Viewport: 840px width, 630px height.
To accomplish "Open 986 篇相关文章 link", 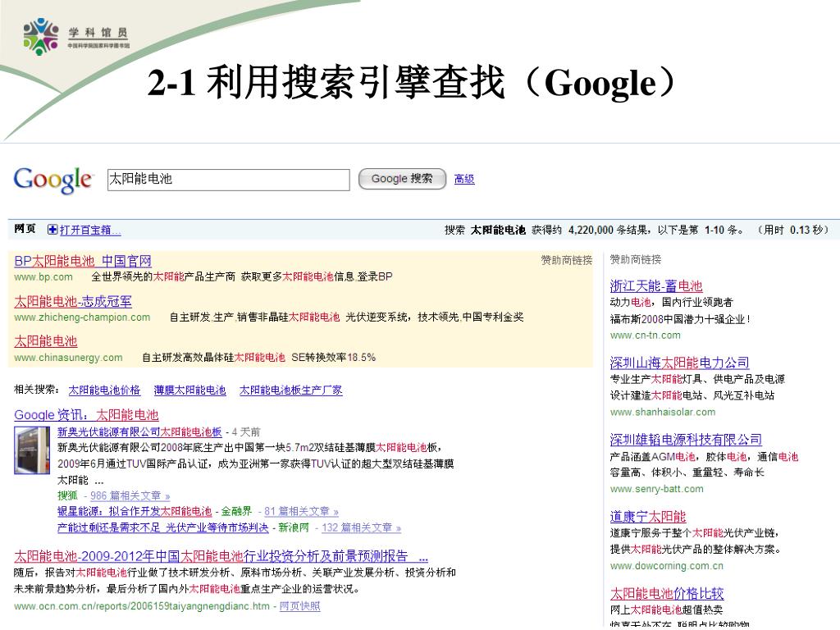I will click(x=130, y=496).
